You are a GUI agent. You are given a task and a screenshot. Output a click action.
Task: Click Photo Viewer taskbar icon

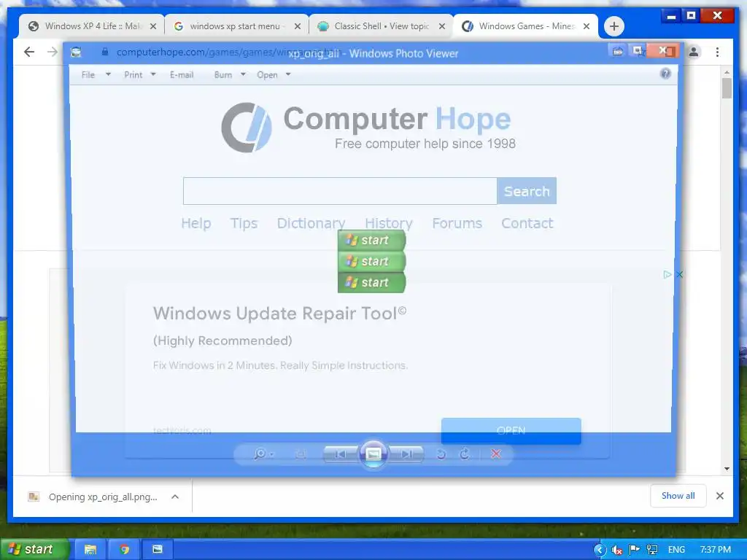158,549
